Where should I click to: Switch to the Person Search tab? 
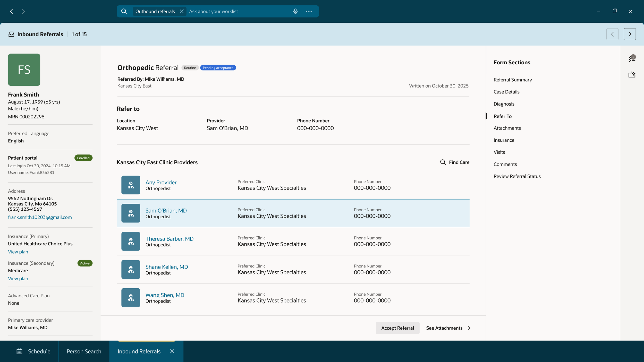84,351
